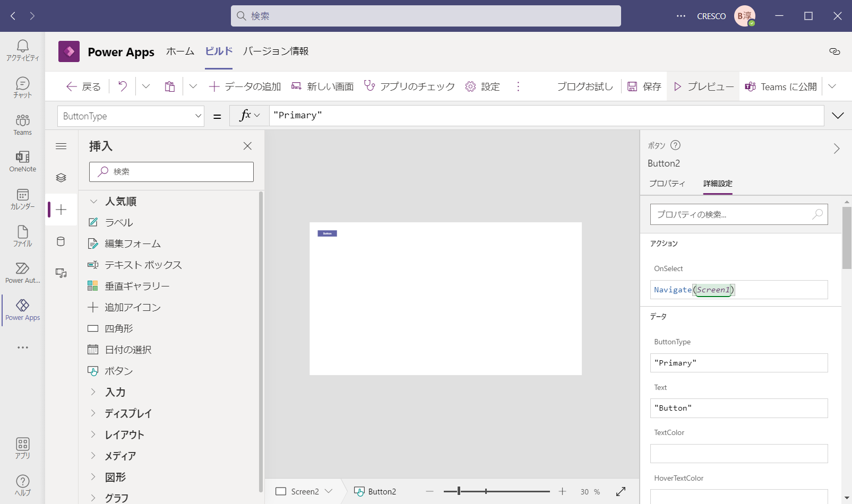The width and height of the screenshot is (852, 504).
Task: Open the Data cylinder icon in the rail
Action: coord(61,241)
